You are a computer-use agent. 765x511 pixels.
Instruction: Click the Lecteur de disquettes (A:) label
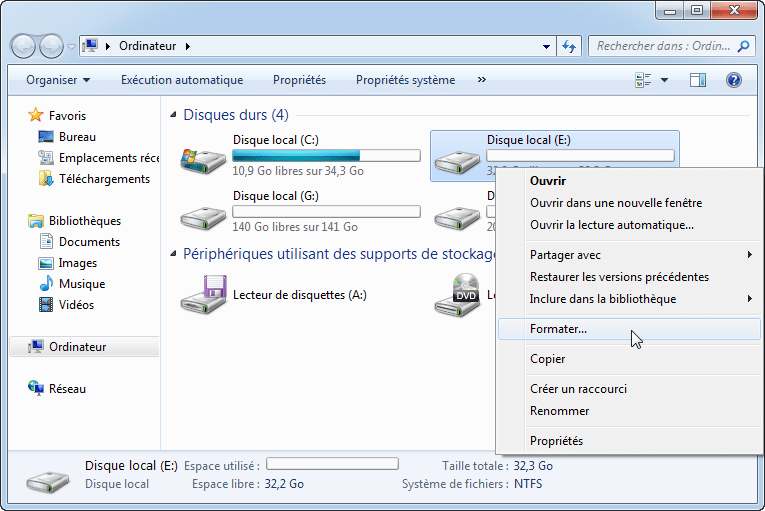[300, 295]
